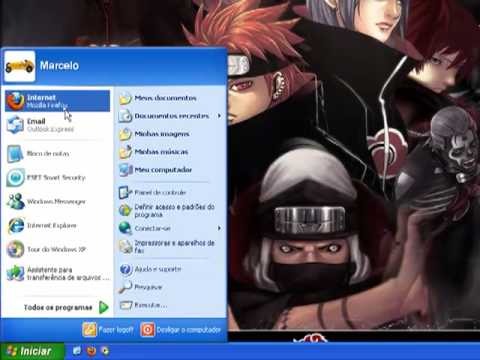Open Meu computador icon
480x360 pixels.
tap(126, 170)
